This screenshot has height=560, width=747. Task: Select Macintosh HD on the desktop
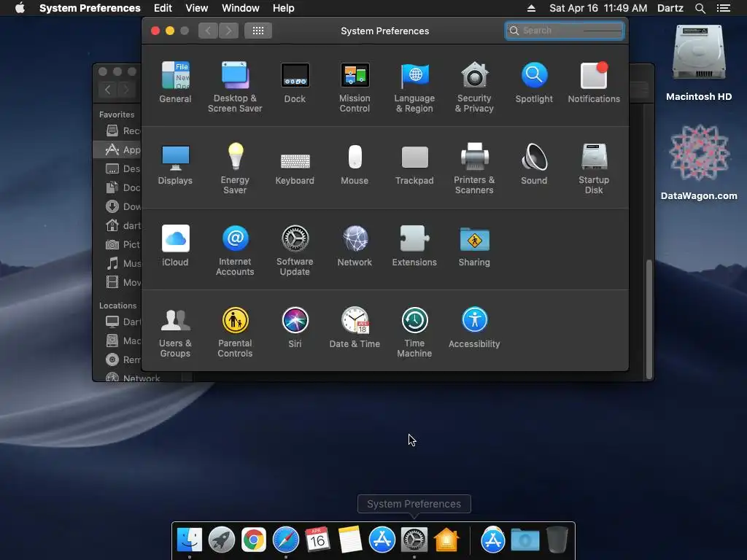click(x=698, y=63)
